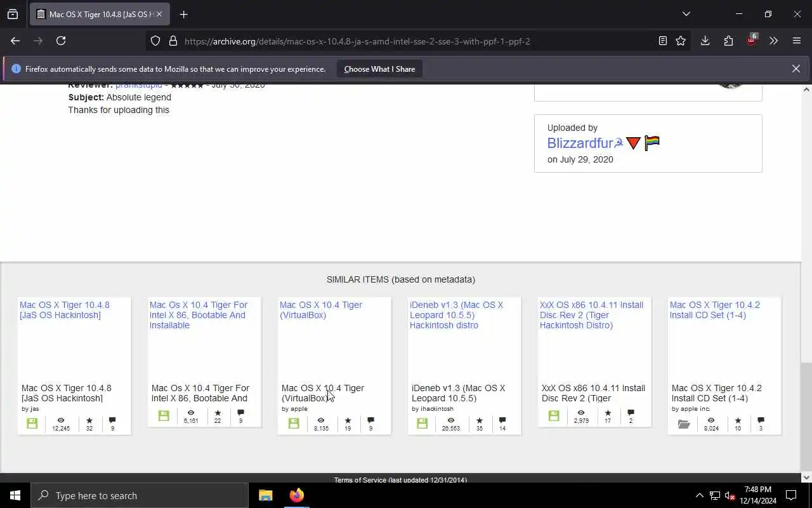812x508 pixels.
Task: Click scrollbar down arrow
Action: (x=806, y=478)
